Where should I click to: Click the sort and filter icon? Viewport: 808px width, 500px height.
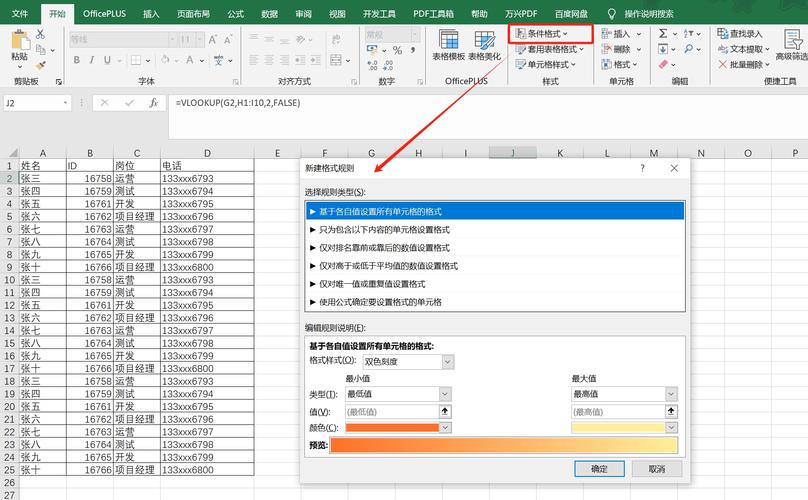pyautogui.click(x=689, y=34)
